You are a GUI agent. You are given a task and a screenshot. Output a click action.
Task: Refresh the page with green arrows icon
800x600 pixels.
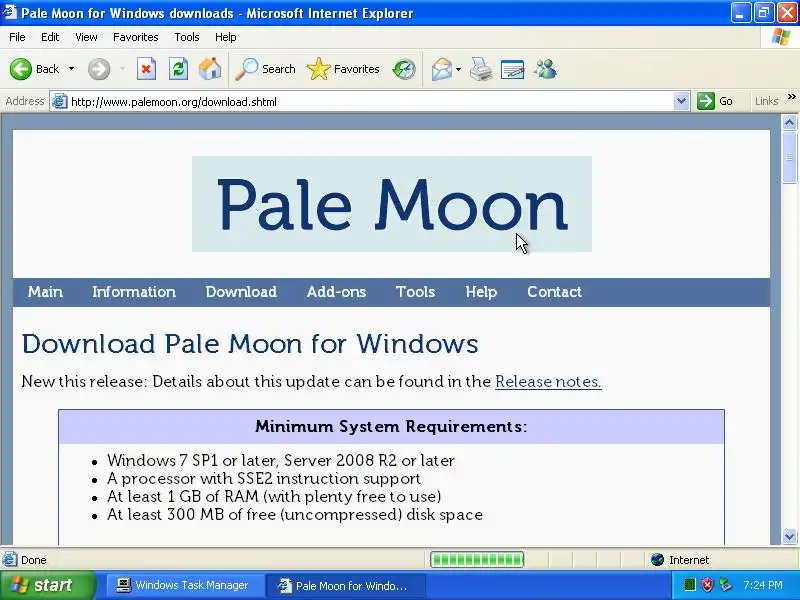click(179, 69)
